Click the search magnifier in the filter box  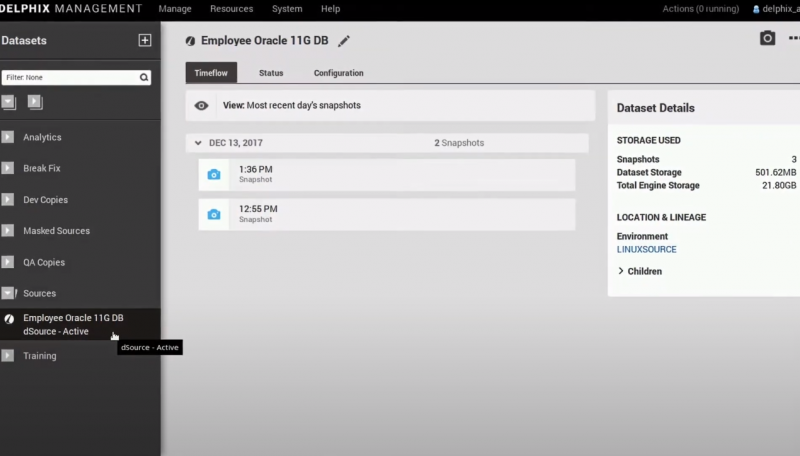144,77
